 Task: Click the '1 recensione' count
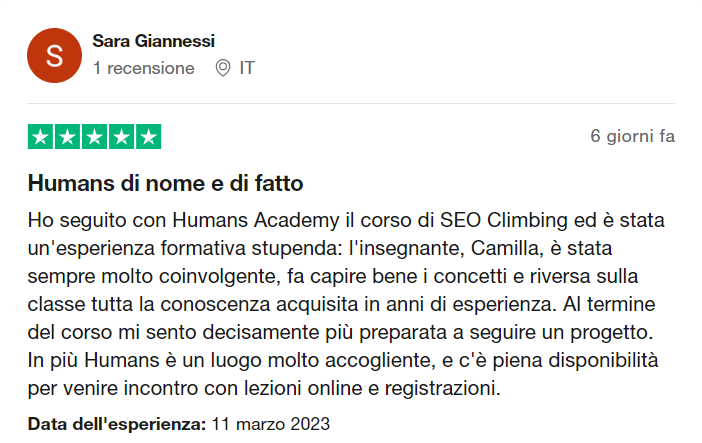pos(144,68)
